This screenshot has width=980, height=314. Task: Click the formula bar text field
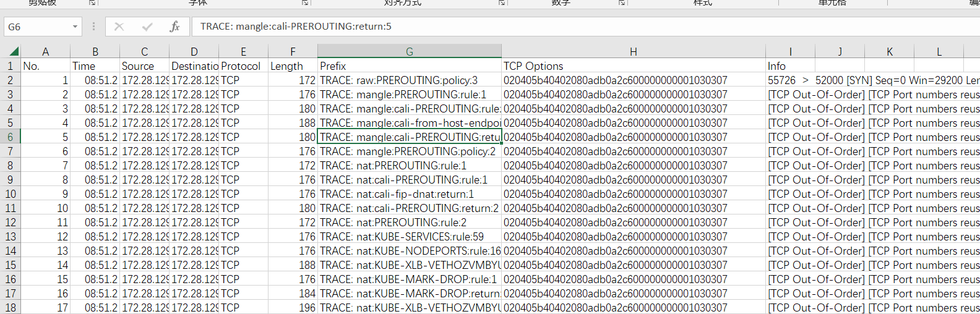[x=557, y=27]
